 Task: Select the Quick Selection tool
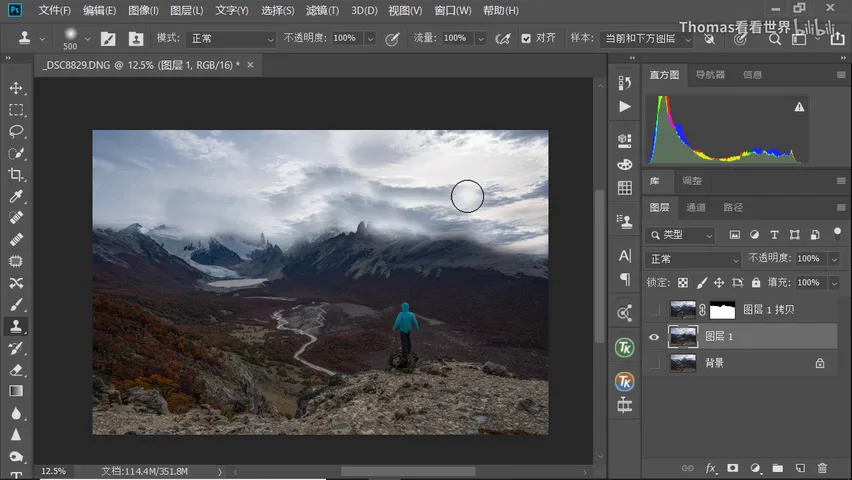pyautogui.click(x=16, y=153)
